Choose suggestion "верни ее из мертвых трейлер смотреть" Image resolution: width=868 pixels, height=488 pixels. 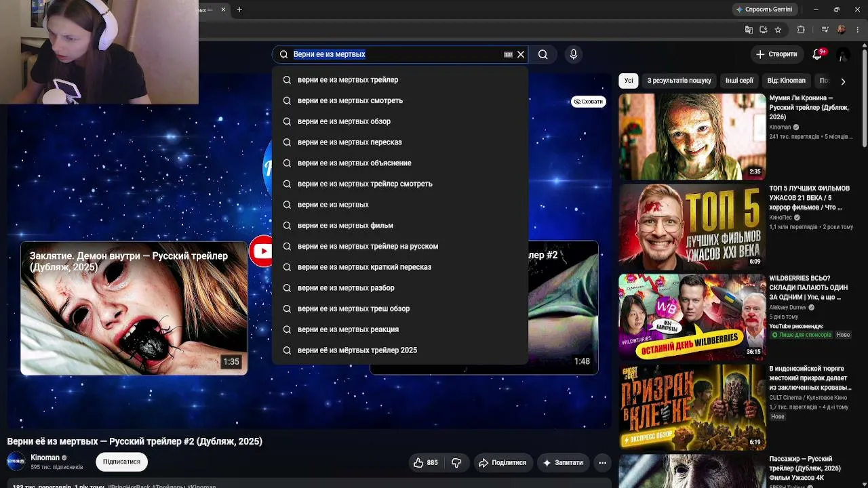click(400, 184)
